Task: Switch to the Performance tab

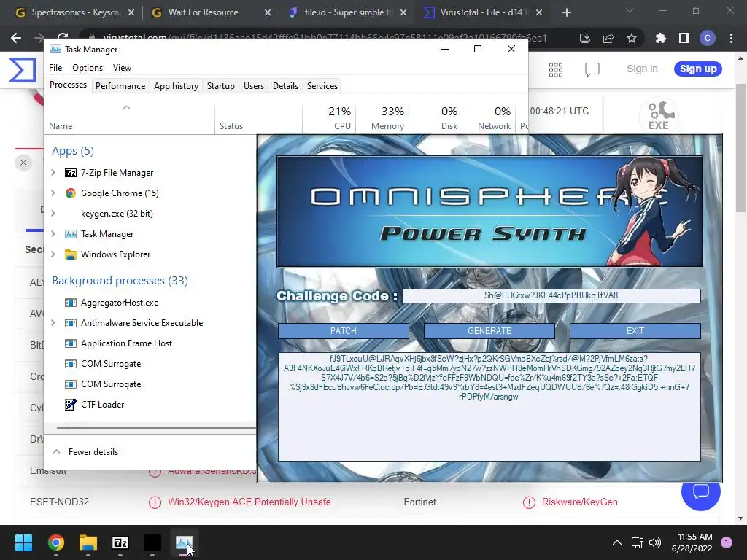Action: tap(120, 86)
